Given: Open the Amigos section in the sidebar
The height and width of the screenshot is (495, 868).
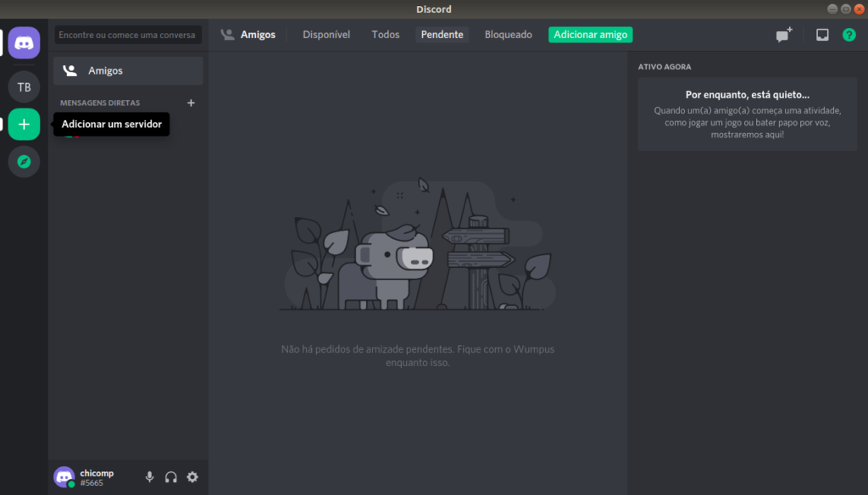Looking at the screenshot, I should tap(127, 70).
